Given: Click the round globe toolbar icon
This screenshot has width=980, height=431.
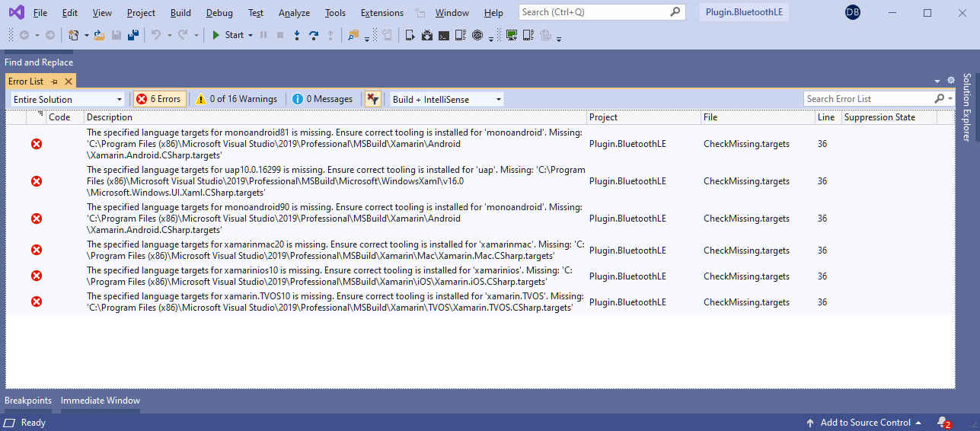Looking at the screenshot, I should [477, 35].
